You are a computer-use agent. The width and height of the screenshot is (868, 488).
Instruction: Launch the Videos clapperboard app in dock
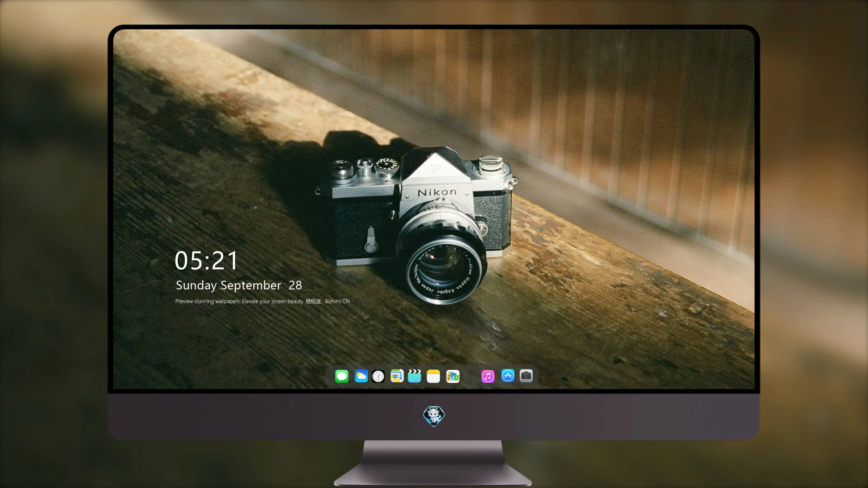tap(415, 376)
